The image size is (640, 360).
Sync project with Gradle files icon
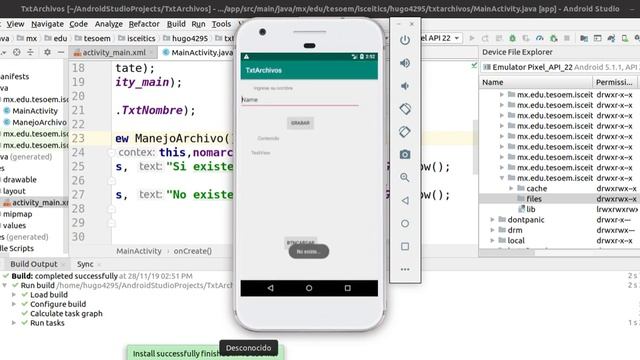click(611, 38)
